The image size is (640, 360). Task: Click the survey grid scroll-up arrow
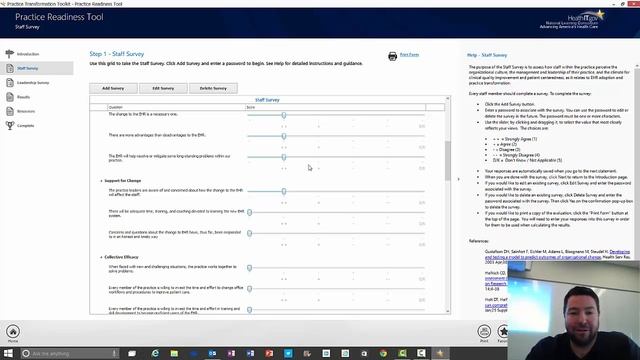(448, 98)
